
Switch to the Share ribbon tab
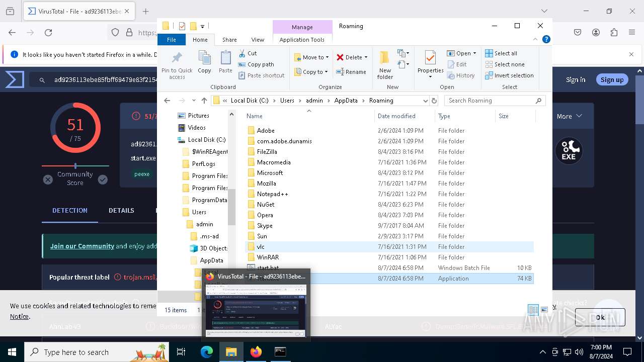[229, 40]
